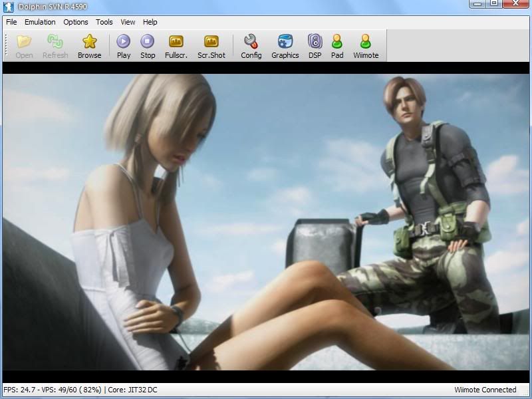532x399 pixels.
Task: Click the Browse star icon
Action: pos(90,41)
